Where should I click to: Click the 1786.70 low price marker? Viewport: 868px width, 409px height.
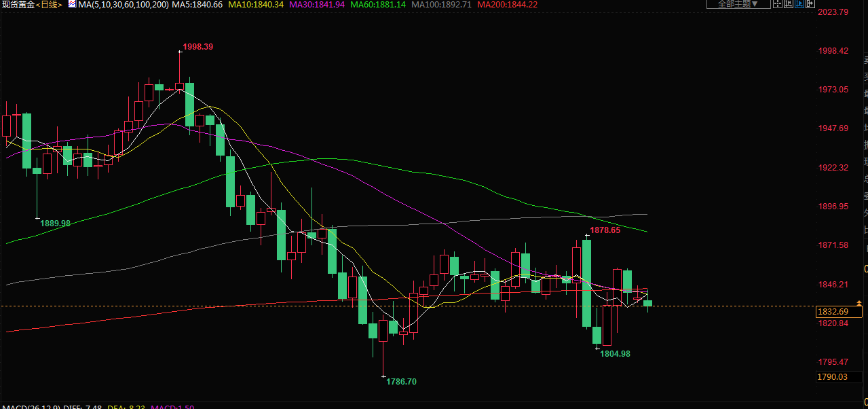401,382
